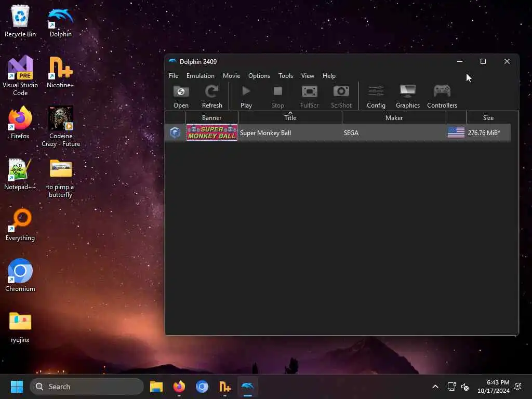Image resolution: width=532 pixels, height=399 pixels.
Task: Click the muted volume tray icon
Action: coord(465,387)
